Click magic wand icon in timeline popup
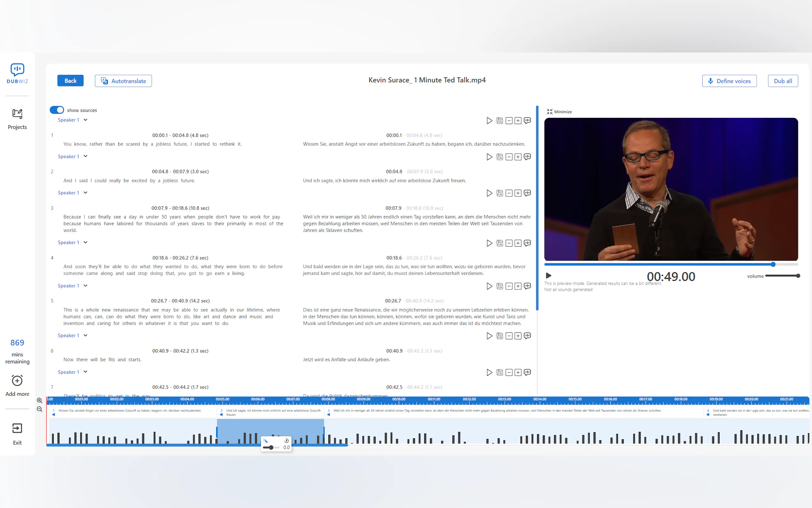Screen dimensions: 812x508 click(x=265, y=441)
